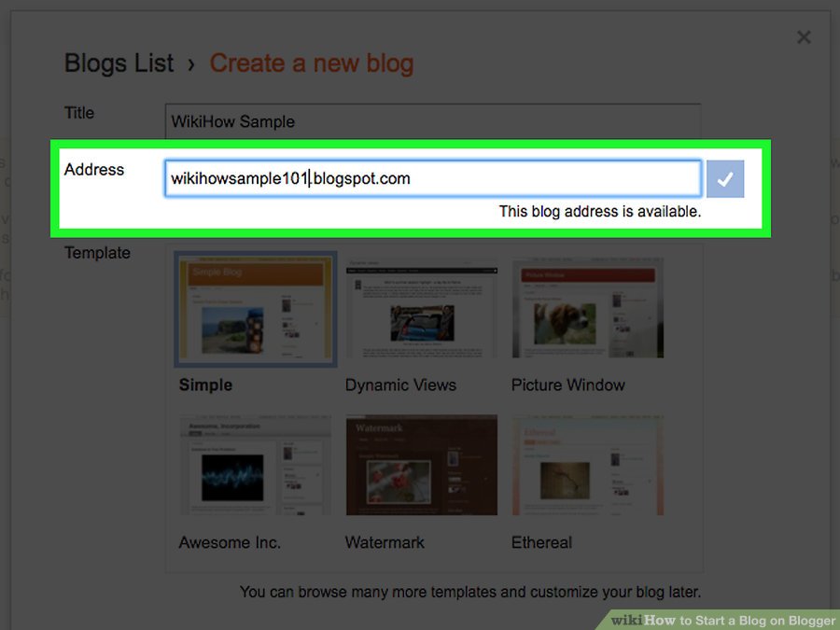Click the Title input field
This screenshot has width=840, height=630.
[x=433, y=121]
